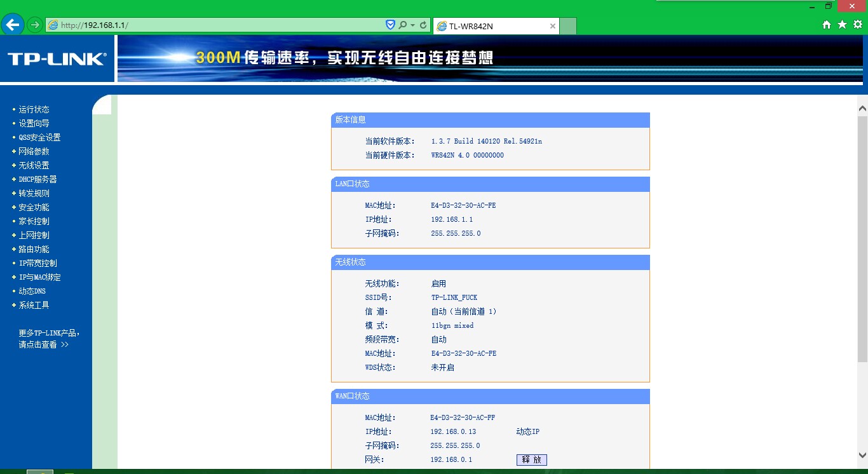This screenshot has height=474, width=868.
Task: Click the Favorites star icon
Action: click(842, 24)
